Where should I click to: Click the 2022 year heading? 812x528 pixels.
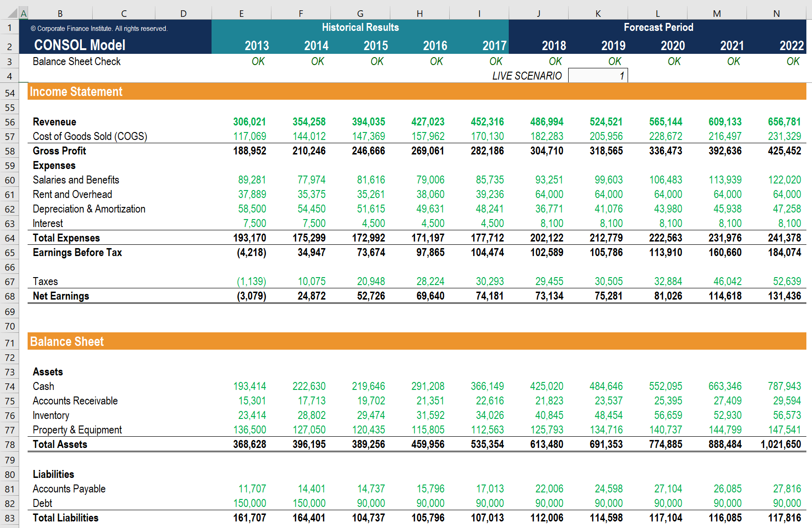[x=791, y=45]
